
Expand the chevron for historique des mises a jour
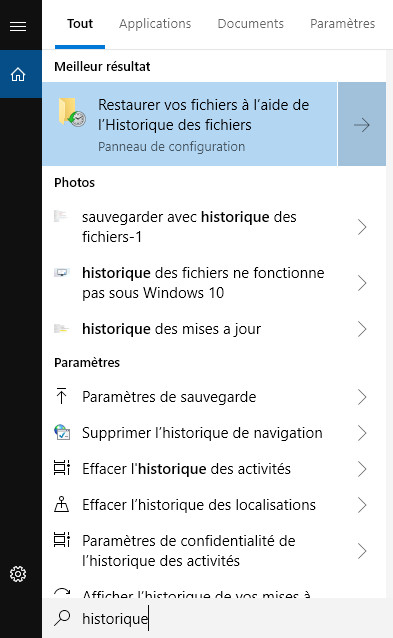click(362, 329)
